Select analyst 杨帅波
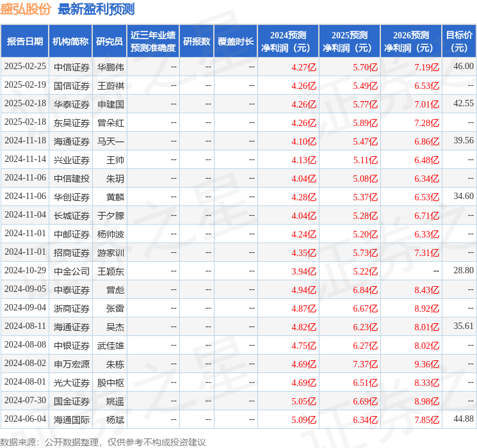Screen dimensions: 477x448 pos(110,234)
